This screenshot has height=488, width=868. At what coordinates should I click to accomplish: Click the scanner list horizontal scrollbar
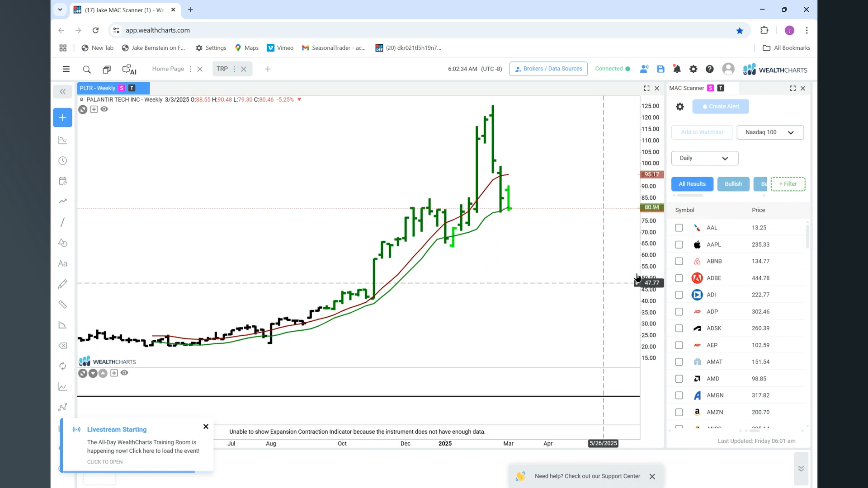754,431
